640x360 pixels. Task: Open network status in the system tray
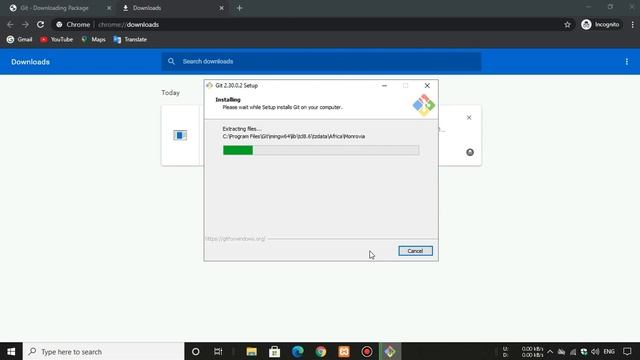click(x=573, y=352)
